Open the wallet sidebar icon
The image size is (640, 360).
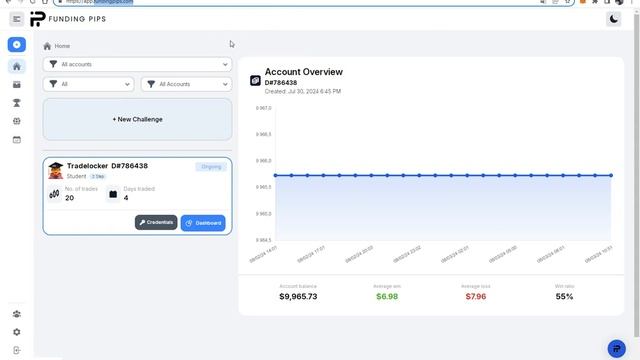17,84
